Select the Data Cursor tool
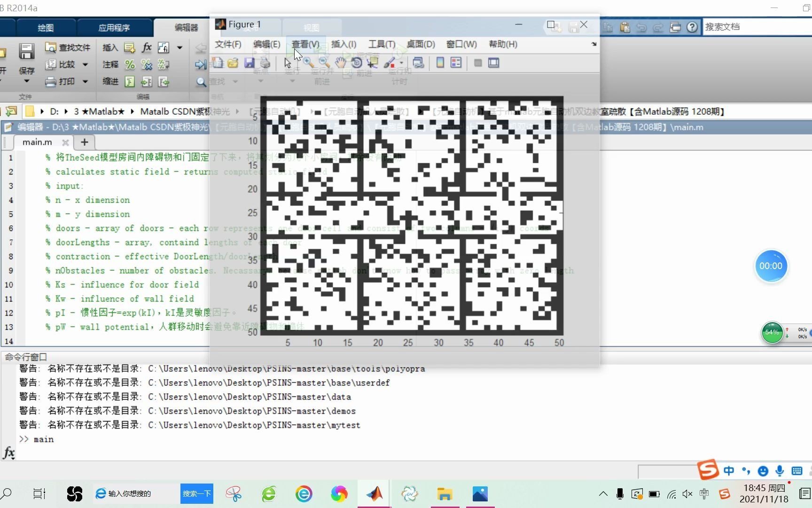812x508 pixels. pos(373,63)
